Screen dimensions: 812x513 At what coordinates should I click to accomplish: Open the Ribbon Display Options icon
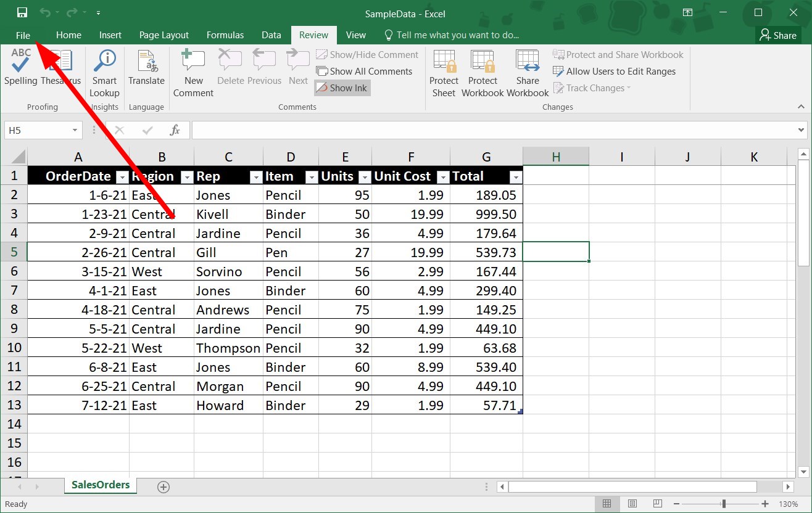(x=687, y=12)
